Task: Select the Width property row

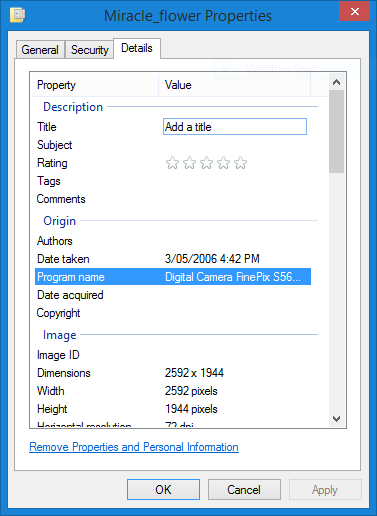Action: [173, 391]
